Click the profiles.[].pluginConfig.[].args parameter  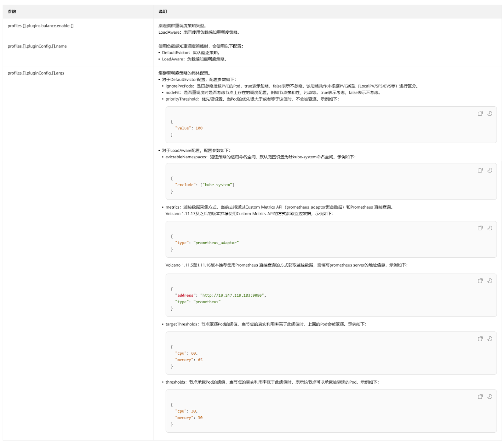click(x=36, y=73)
